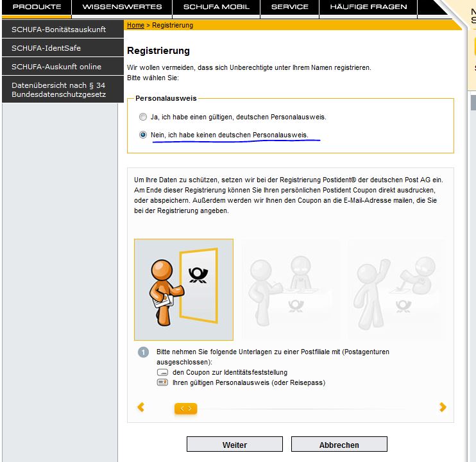Select 'Ja, ich habe einen gültigen' radio option
Screen dimensions: 476x462
[x=143, y=117]
